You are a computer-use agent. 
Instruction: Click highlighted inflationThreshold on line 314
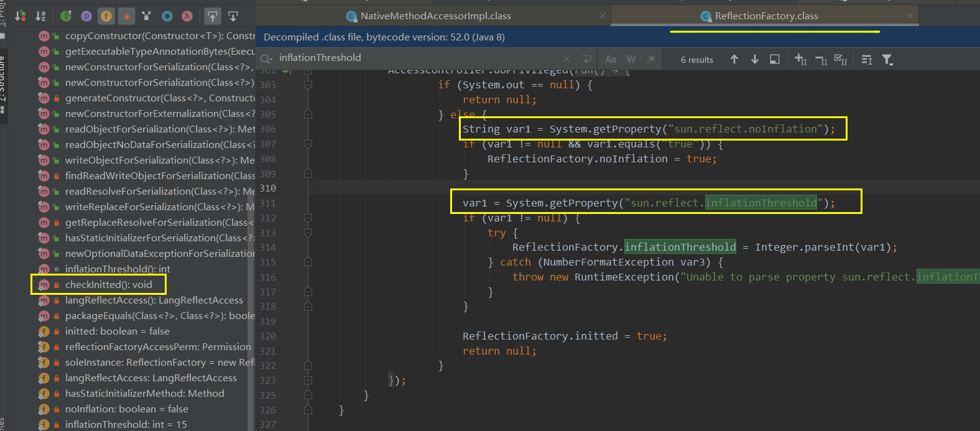coord(680,247)
